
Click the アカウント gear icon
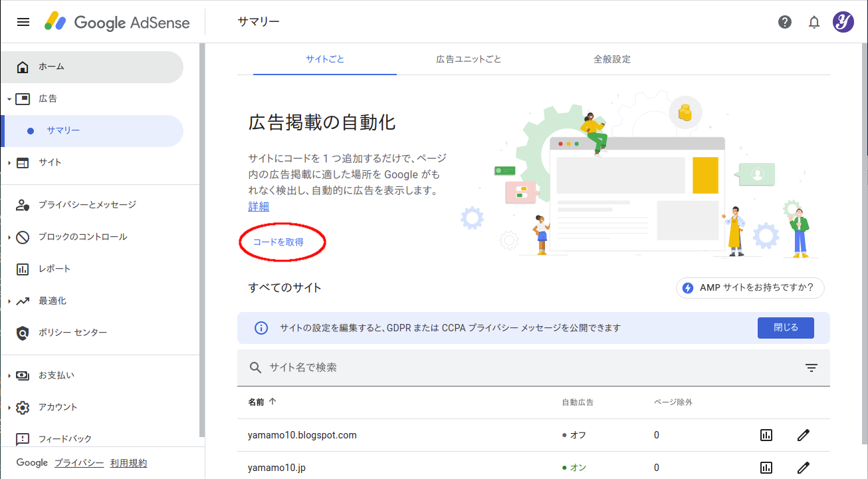[23, 407]
